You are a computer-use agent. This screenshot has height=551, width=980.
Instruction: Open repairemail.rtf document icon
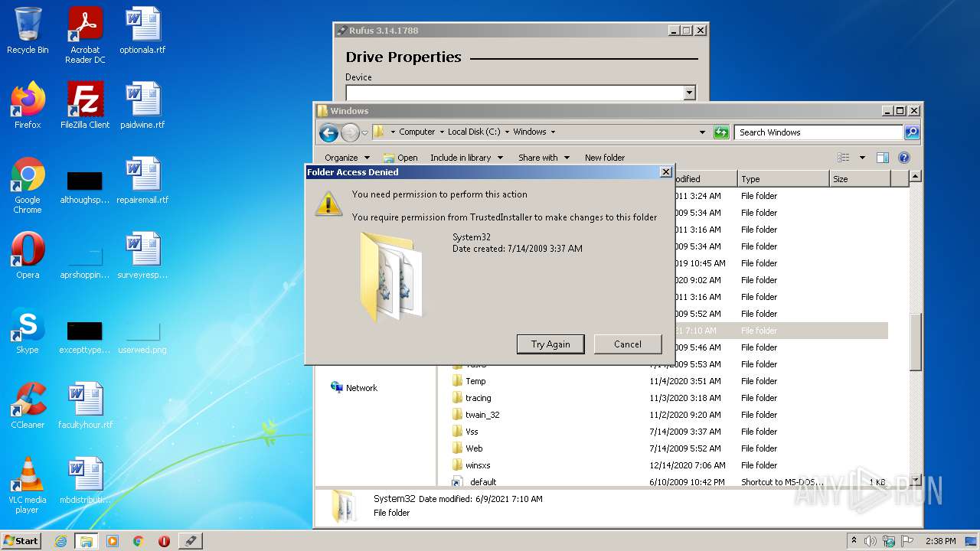coord(142,181)
